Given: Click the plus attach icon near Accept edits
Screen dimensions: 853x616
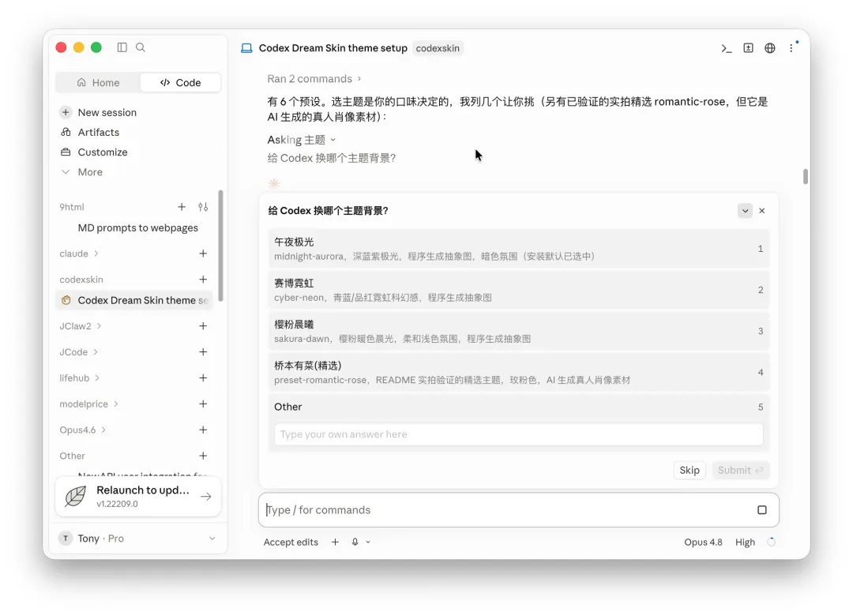Looking at the screenshot, I should tap(335, 542).
